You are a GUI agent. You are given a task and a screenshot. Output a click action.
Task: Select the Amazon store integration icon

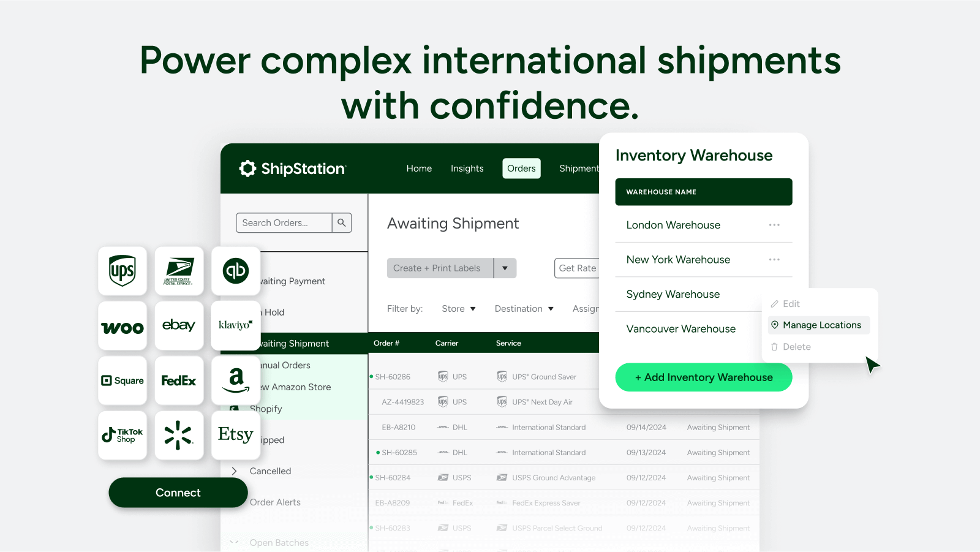[236, 380]
